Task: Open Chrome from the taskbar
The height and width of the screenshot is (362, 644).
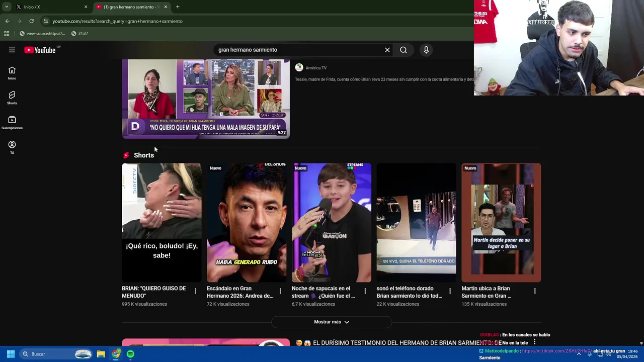Action: click(116, 354)
